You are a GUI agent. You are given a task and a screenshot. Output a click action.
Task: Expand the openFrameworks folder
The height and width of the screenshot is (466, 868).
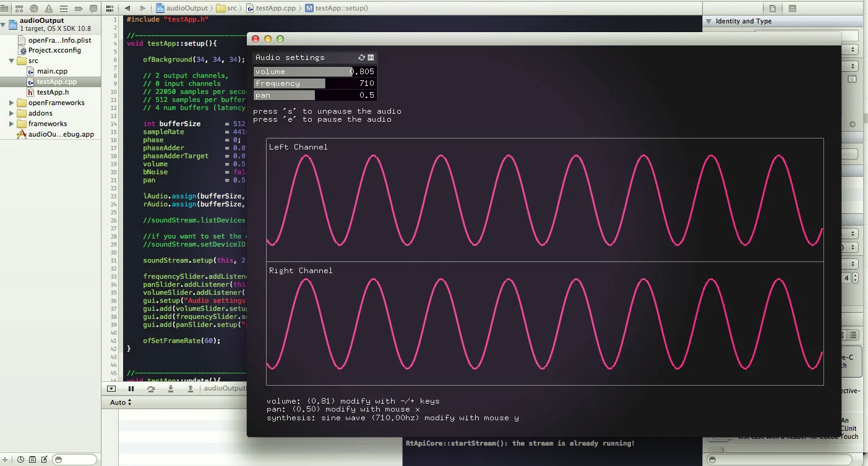tap(11, 103)
